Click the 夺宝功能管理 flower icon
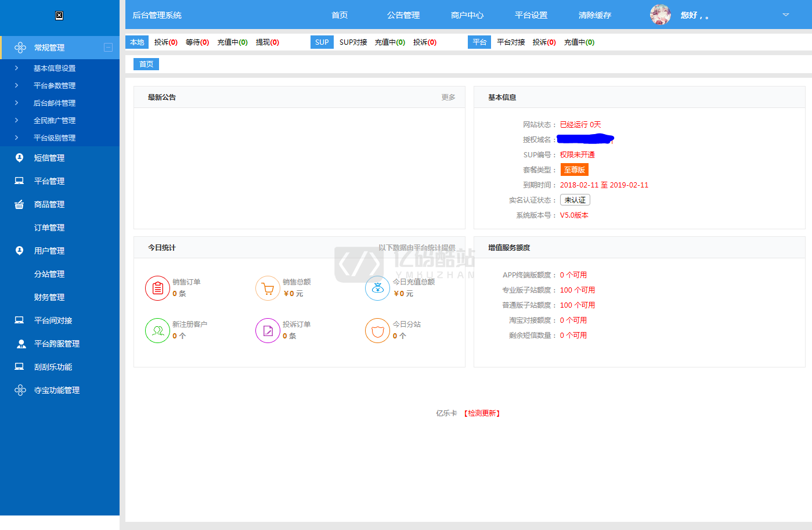Screen dimensions: 812x530 [20, 390]
